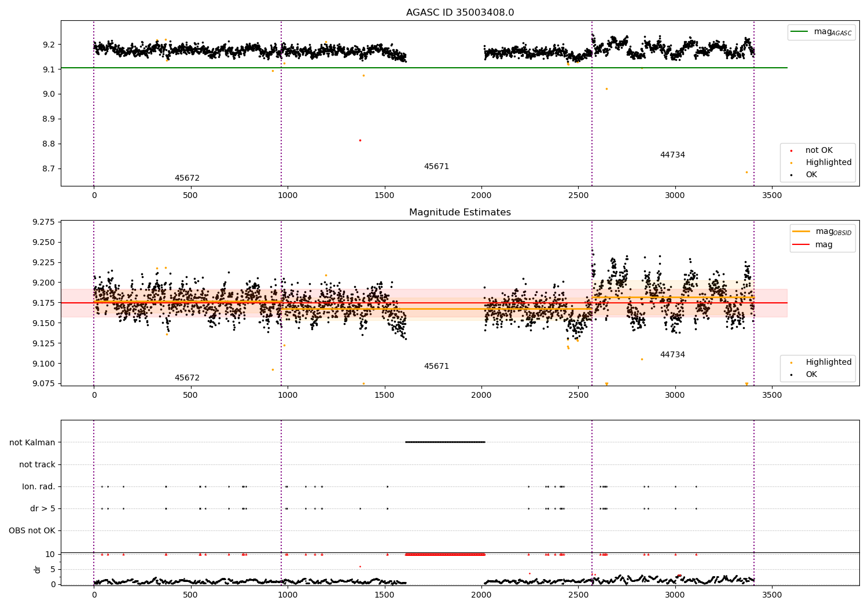Image resolution: width=868 pixels, height=608 pixels.
Task: Click y-tick "9.1" on the AGASC ID plot
Action: (x=49, y=69)
